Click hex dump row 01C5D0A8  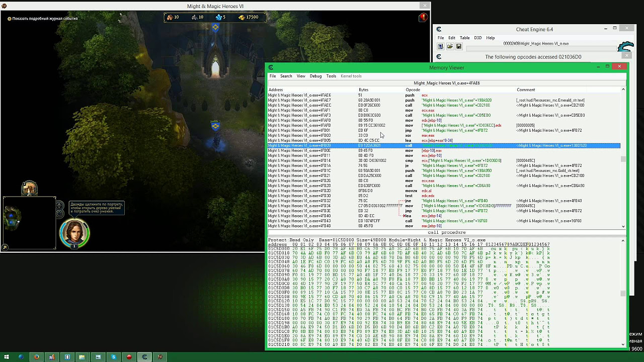(x=409, y=279)
